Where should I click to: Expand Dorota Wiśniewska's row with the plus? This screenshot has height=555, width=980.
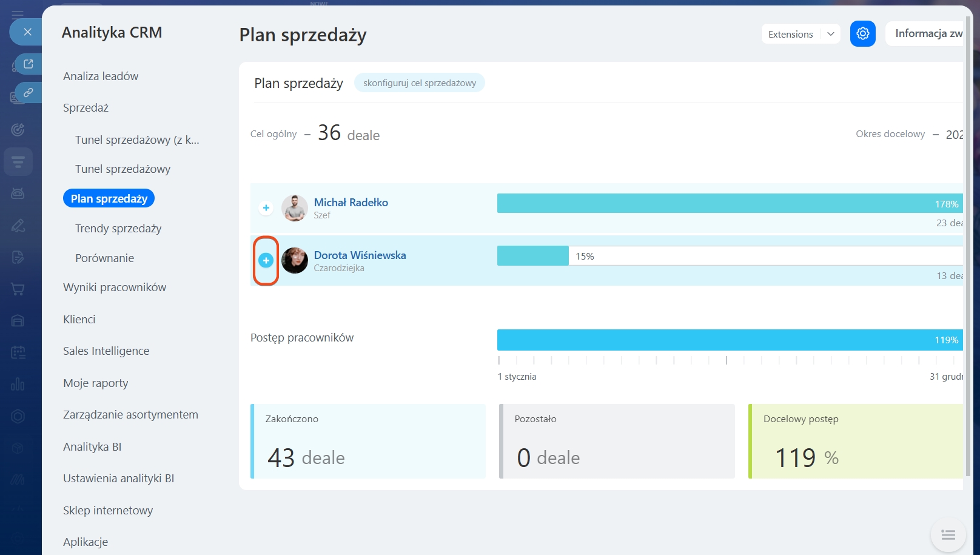[x=266, y=260]
